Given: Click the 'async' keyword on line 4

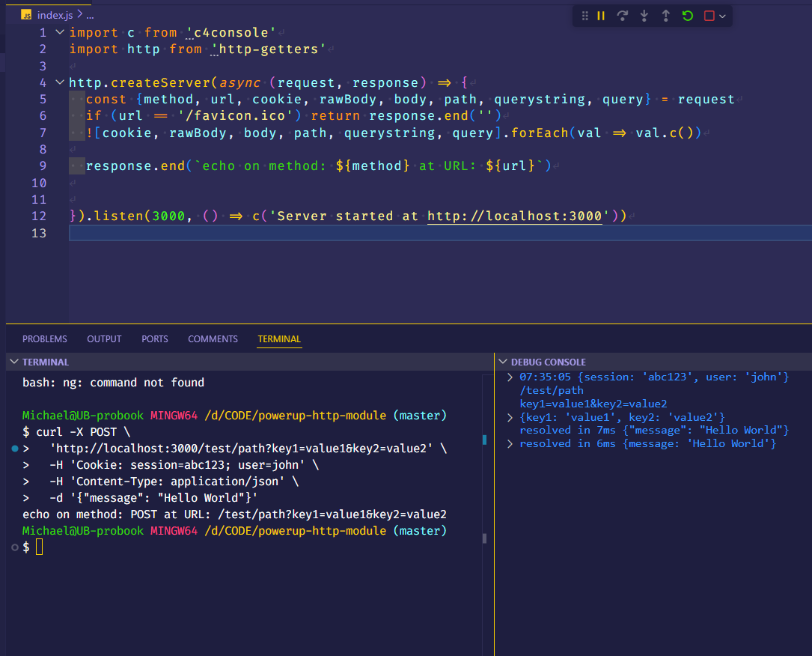Looking at the screenshot, I should pyautogui.click(x=239, y=82).
